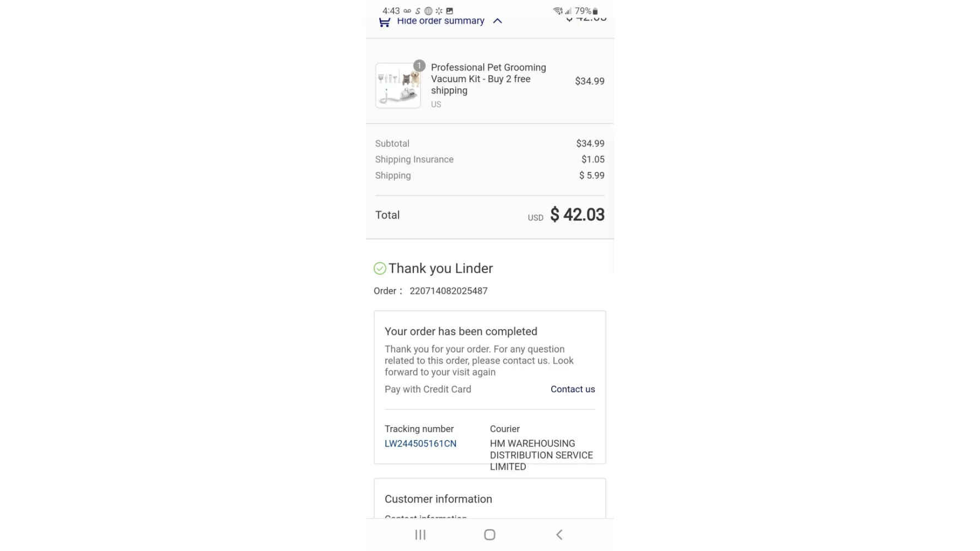
Task: Tap the Professional Pet Grooming Vacuum Kit title
Action: coord(488,79)
